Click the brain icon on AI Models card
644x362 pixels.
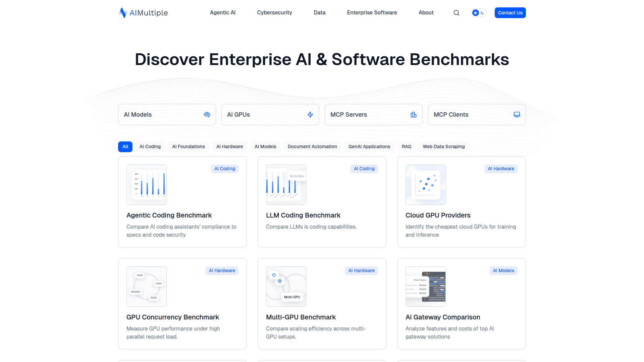pos(207,114)
